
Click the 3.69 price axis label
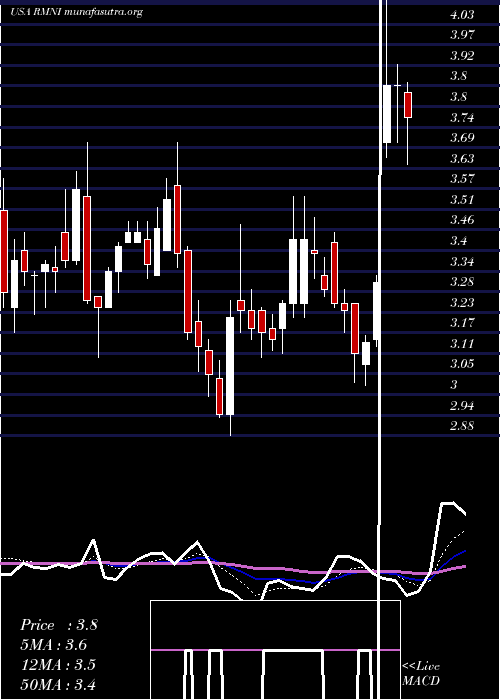point(462,137)
